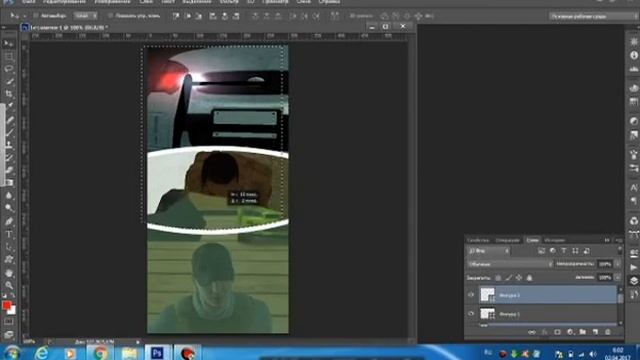
Task: Toggle Quick Mask mode
Action: coord(9,322)
